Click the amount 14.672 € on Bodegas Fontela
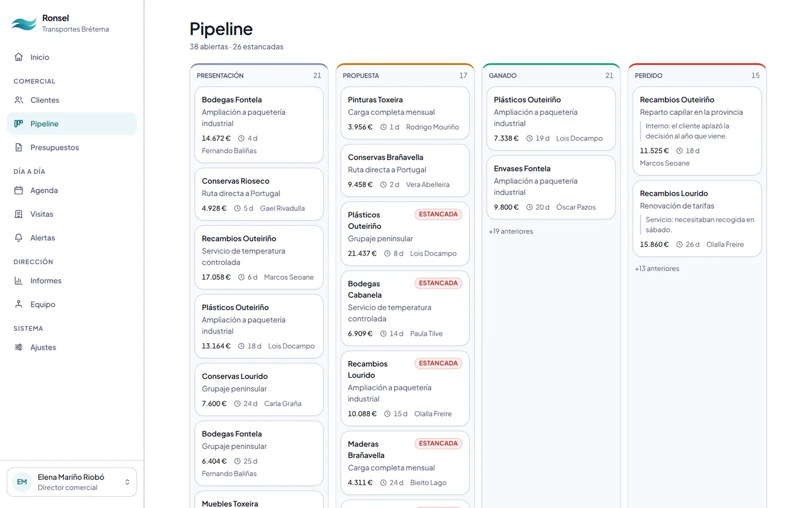The height and width of the screenshot is (508, 812). [216, 138]
